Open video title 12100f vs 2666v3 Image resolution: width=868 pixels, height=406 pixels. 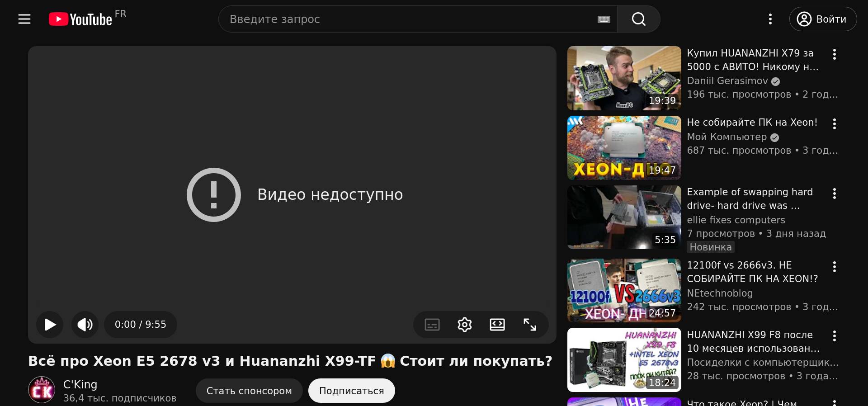coord(753,272)
